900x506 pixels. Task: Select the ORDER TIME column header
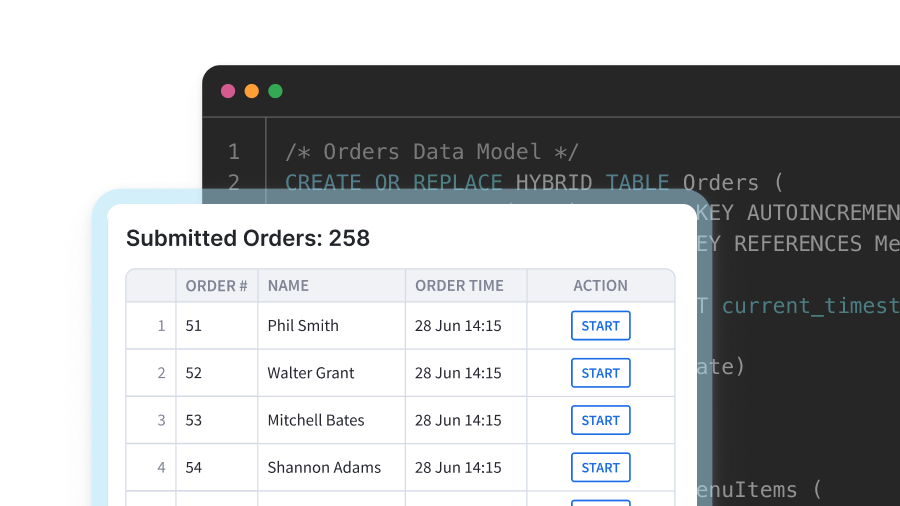click(x=459, y=286)
